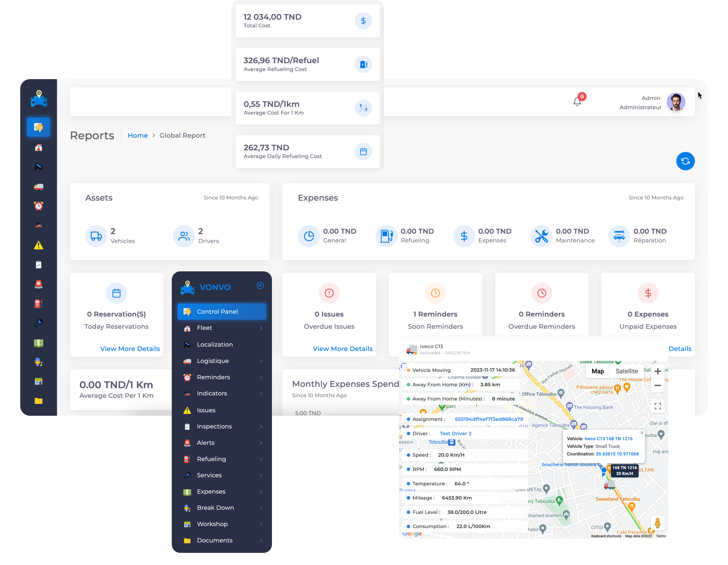The image size is (728, 565).
Task: Select issues warning triangle in collapsed sidebar
Action: pyautogui.click(x=39, y=245)
